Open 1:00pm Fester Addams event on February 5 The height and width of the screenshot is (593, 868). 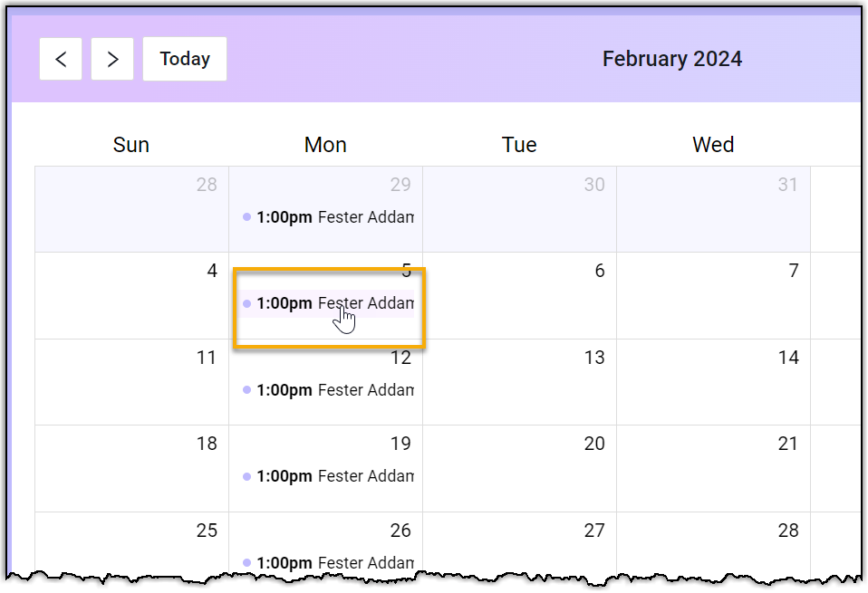[x=326, y=303]
